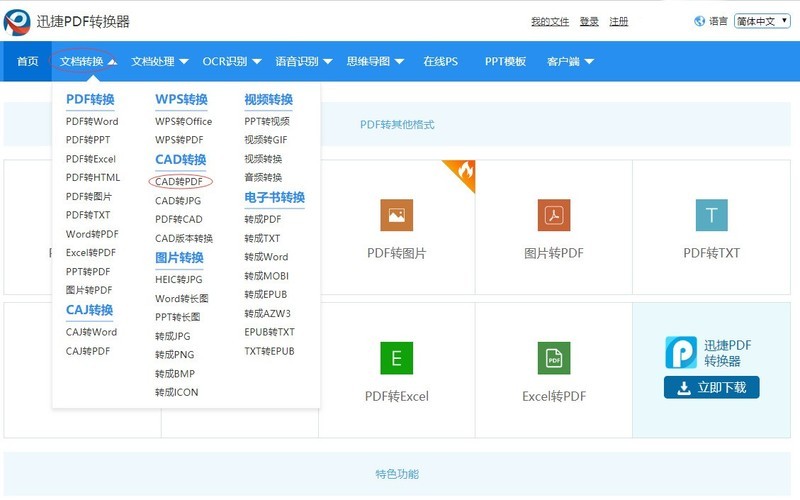Image resolution: width=800 pixels, height=500 pixels.
Task: Select PDF转CAD menu entry
Action: [179, 219]
